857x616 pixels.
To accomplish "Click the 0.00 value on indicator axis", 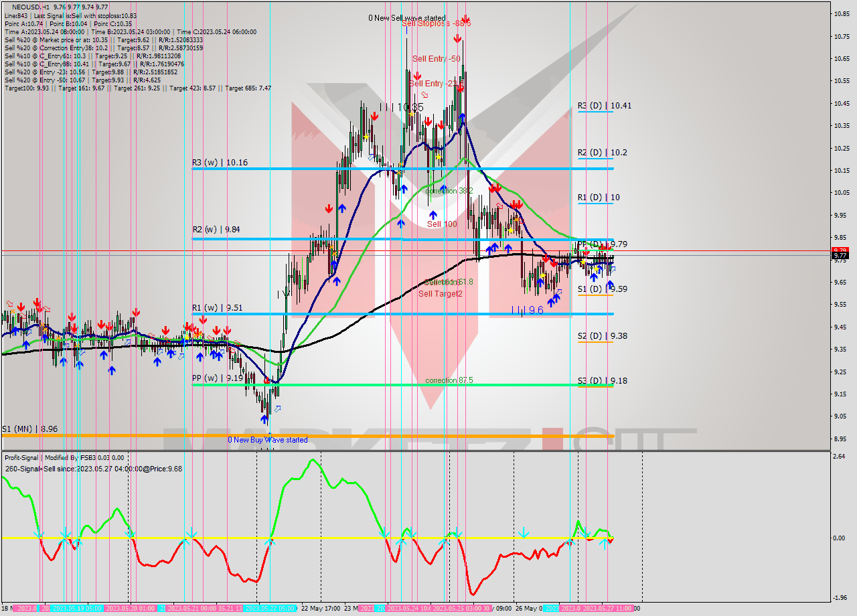I will coord(840,538).
